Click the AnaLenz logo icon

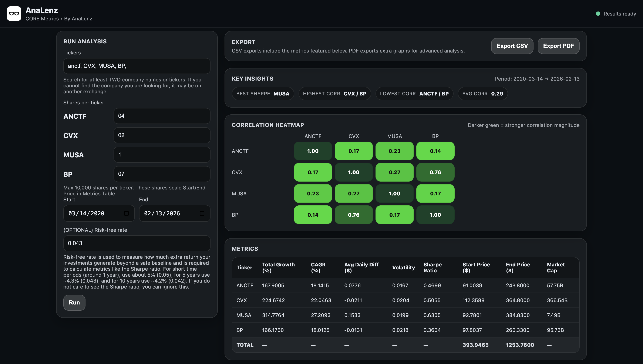tap(14, 13)
